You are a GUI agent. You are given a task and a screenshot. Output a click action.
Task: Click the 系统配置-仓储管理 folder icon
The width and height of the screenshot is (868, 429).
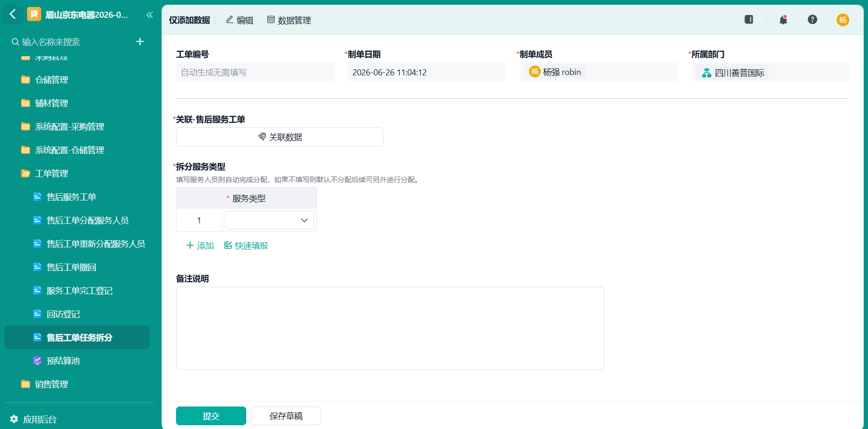point(26,150)
